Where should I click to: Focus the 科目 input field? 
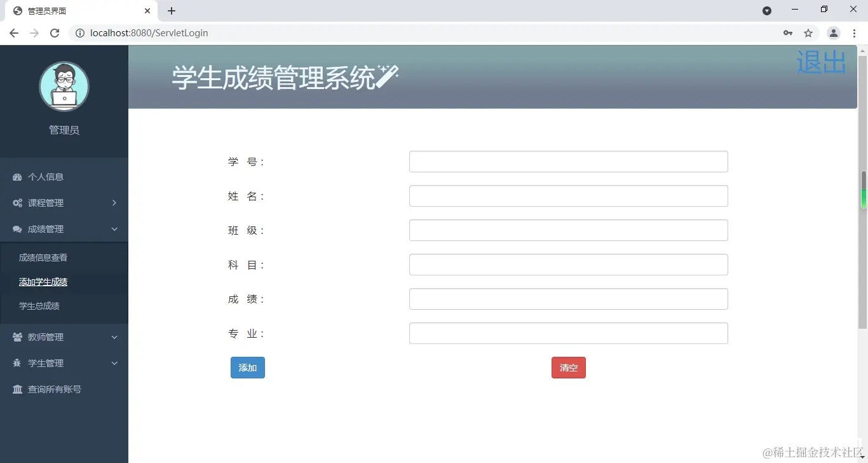click(569, 265)
